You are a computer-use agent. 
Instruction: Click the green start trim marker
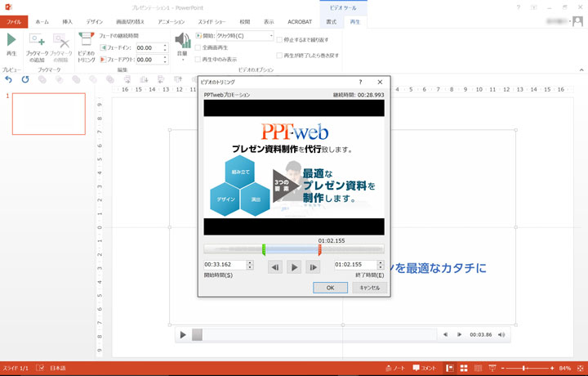click(264, 249)
